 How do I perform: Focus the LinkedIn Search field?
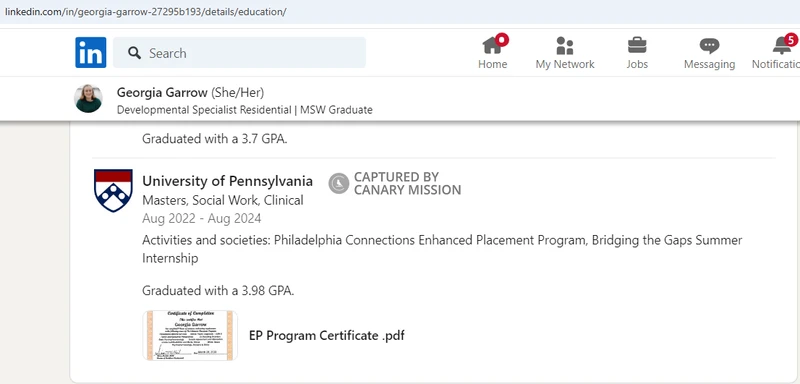tap(239, 53)
